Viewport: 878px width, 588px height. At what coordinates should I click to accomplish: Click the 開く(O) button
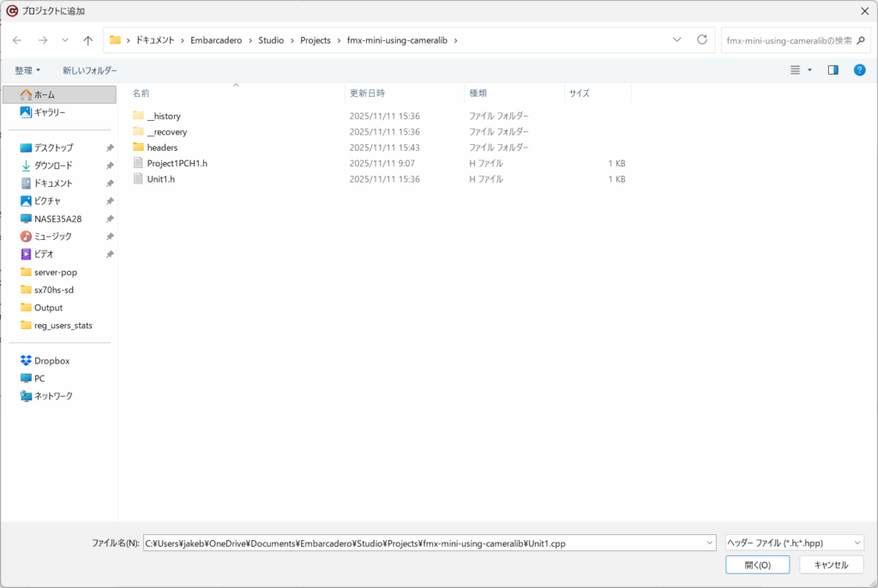coord(757,565)
